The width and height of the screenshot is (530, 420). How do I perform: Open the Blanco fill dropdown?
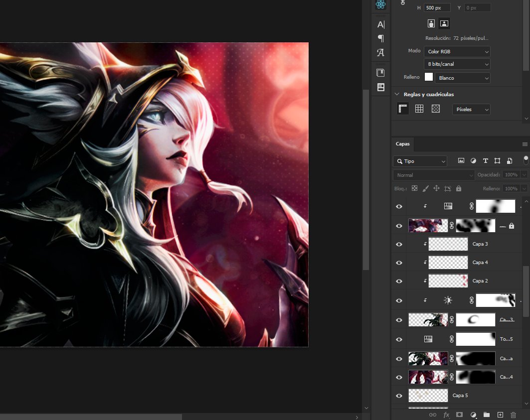[x=462, y=78]
